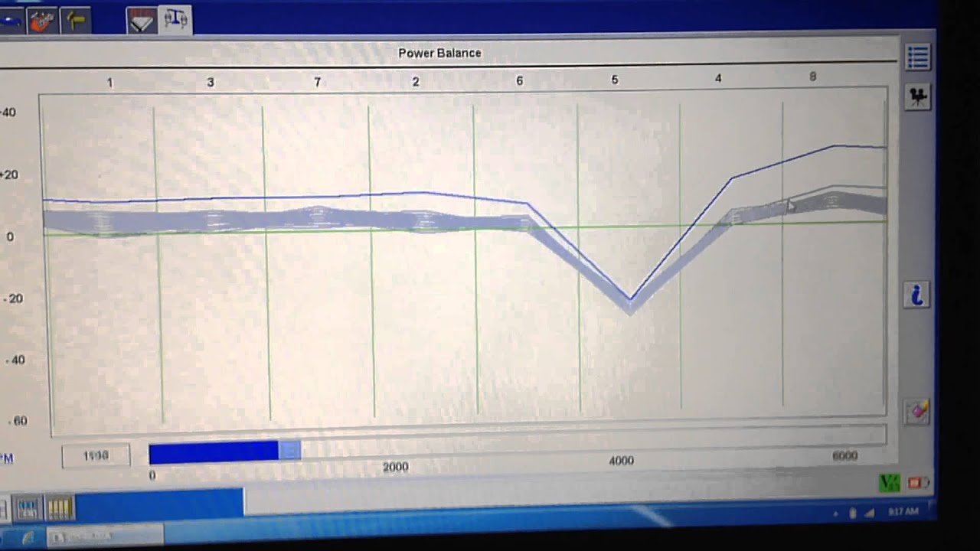This screenshot has height=551, width=980.
Task: Click the 2000 RPM scale label
Action: coord(395,467)
